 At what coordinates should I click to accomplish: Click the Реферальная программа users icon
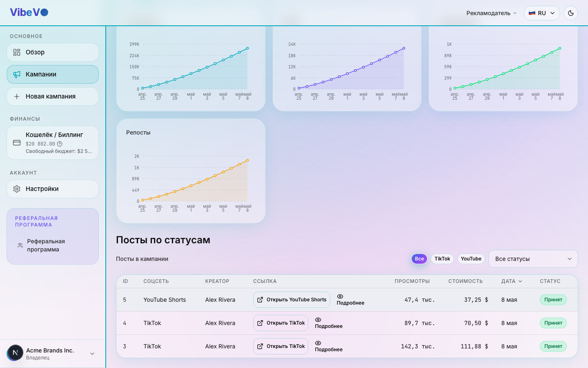pyautogui.click(x=20, y=245)
